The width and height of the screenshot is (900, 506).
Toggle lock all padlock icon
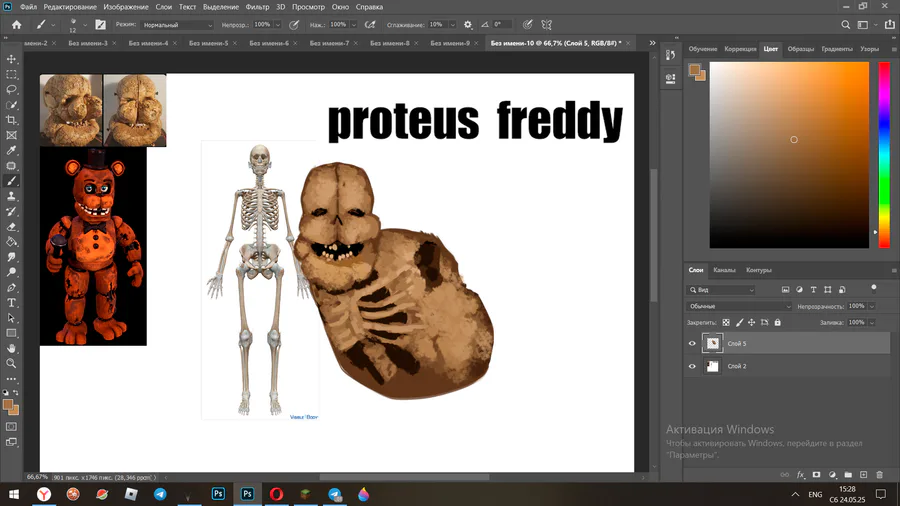(777, 322)
